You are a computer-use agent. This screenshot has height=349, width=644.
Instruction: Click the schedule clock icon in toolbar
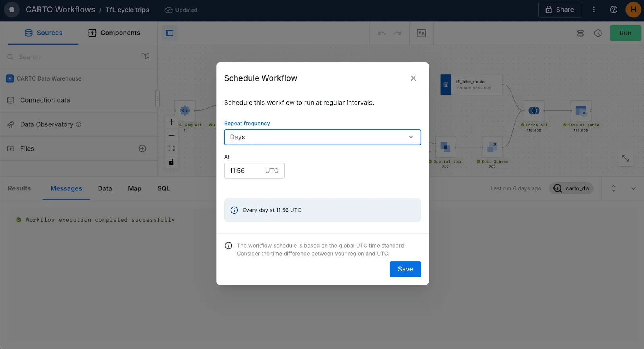tap(598, 33)
